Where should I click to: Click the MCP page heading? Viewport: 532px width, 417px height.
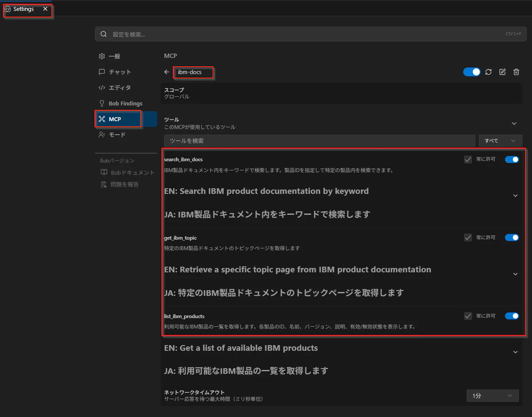[x=171, y=56]
